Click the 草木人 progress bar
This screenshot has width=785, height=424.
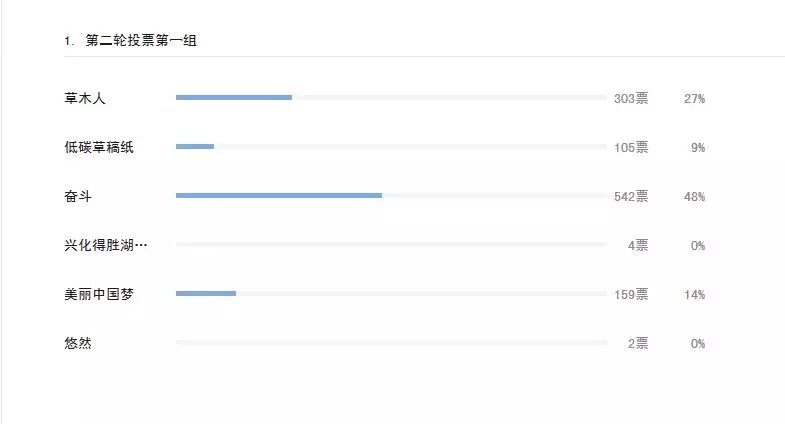click(x=391, y=98)
